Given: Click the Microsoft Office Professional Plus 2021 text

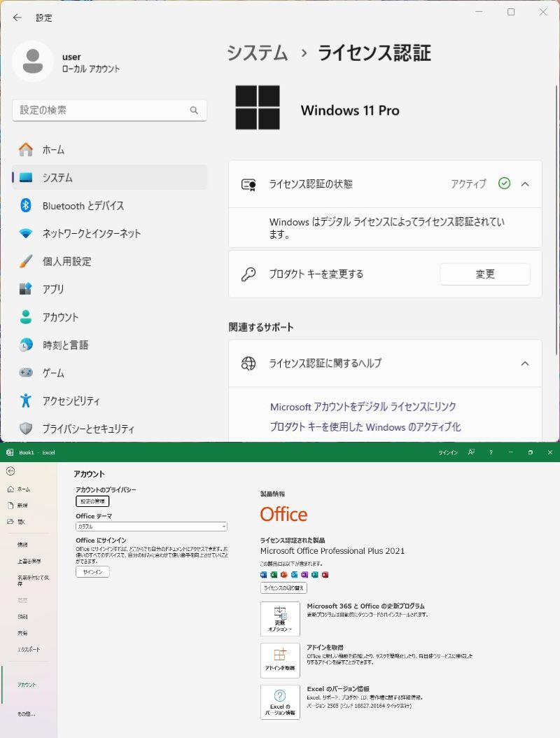Looking at the screenshot, I should coord(332,551).
